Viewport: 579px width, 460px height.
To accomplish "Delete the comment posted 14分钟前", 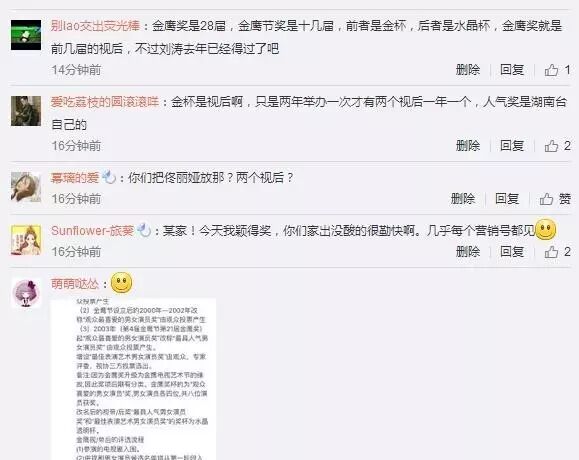I will (468, 70).
